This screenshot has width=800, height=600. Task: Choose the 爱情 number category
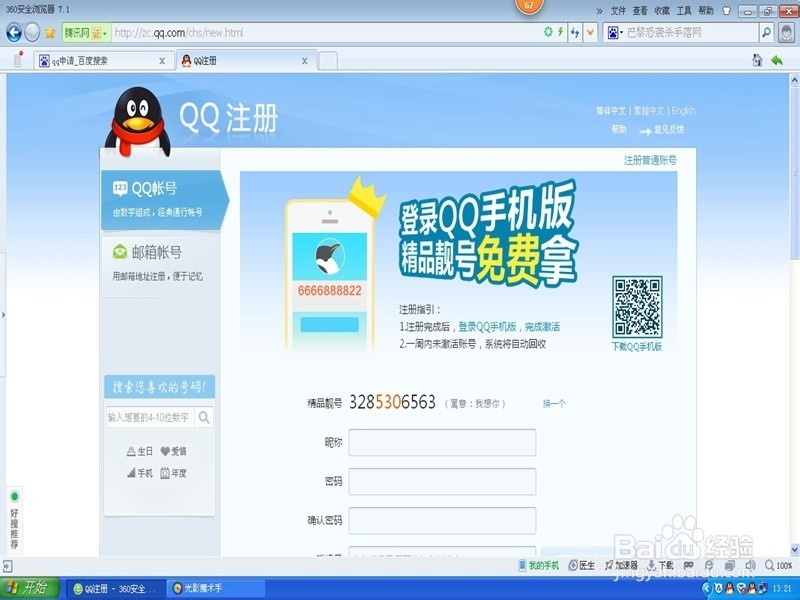[x=173, y=452]
